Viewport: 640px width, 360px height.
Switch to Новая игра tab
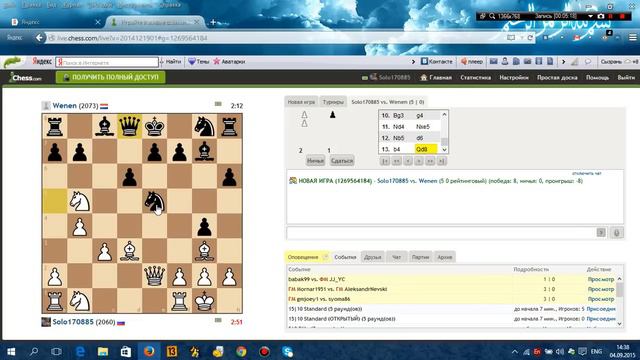coord(301,102)
